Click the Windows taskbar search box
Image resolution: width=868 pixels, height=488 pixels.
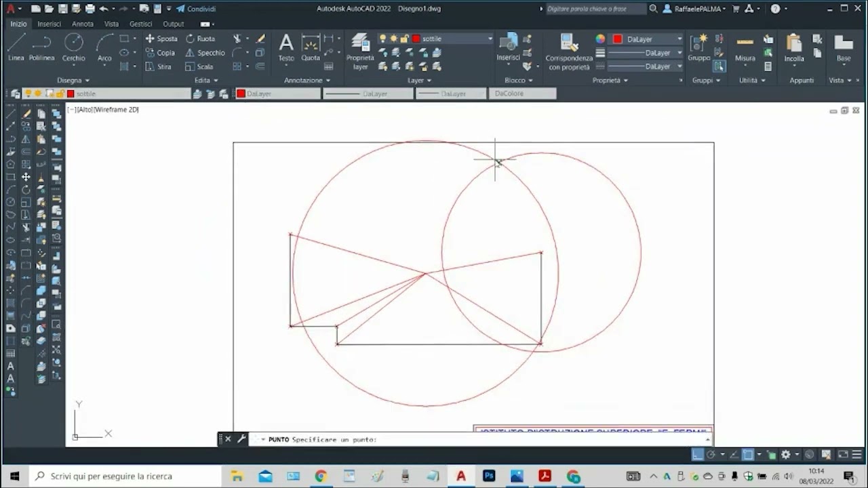coord(125,476)
